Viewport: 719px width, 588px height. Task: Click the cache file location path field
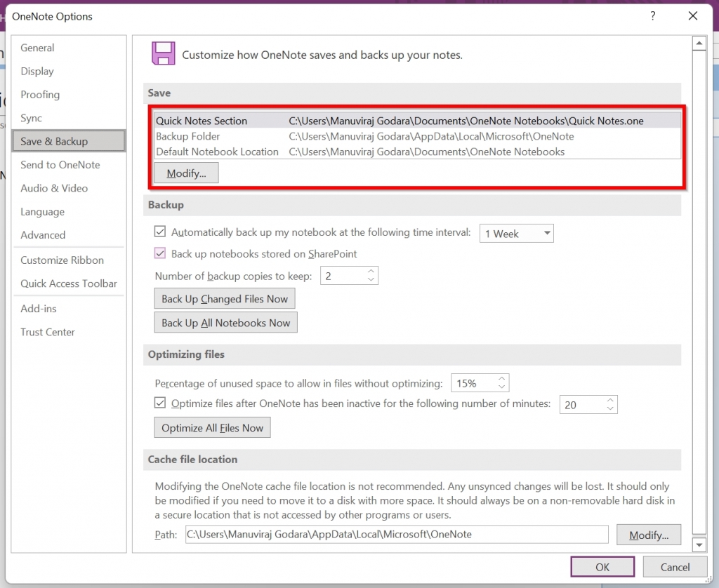[393, 534]
